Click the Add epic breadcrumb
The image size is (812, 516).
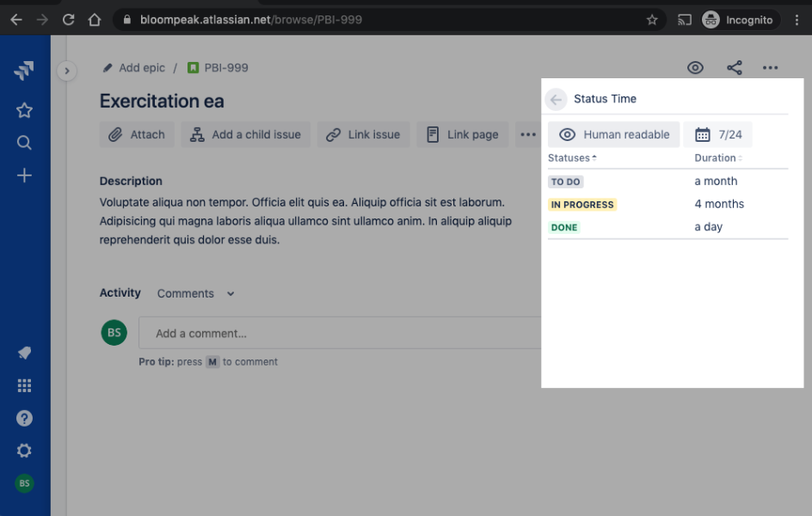pos(141,68)
